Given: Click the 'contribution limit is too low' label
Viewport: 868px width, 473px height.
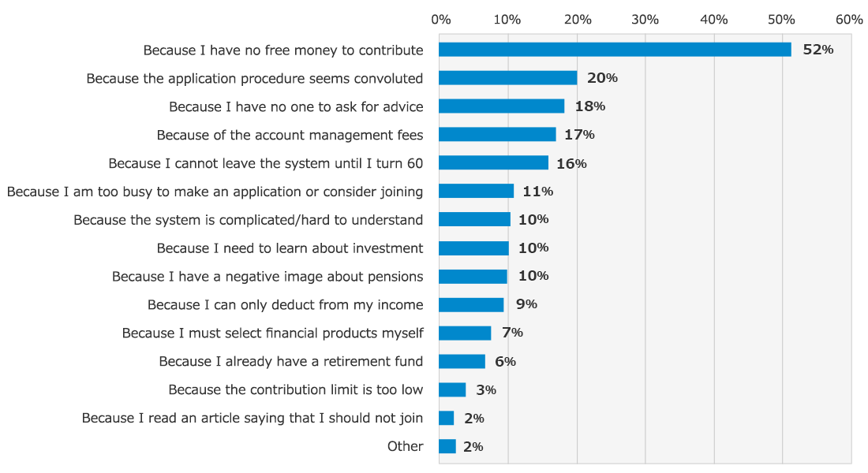Looking at the screenshot, I should coord(296,389).
